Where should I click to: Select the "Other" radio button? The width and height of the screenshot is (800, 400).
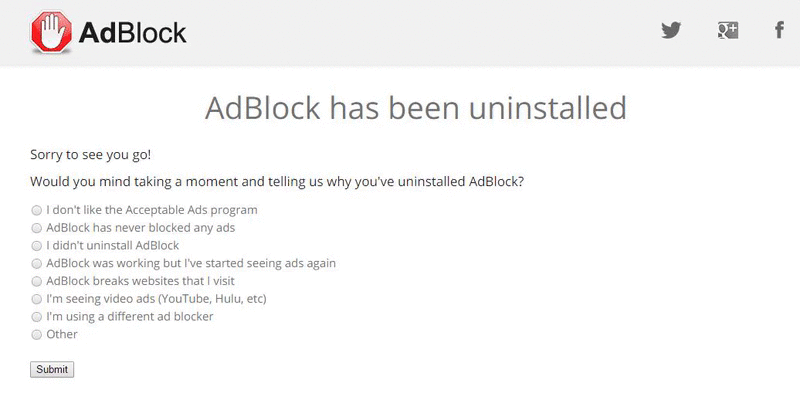pos(36,335)
